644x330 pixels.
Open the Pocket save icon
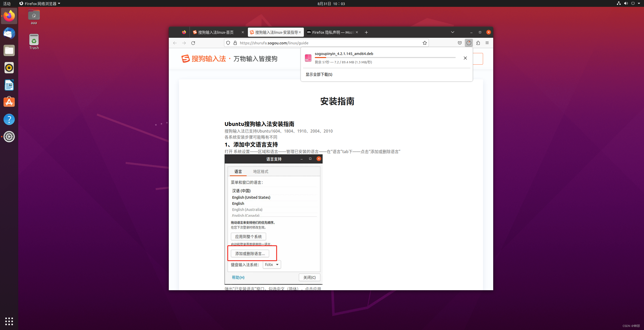point(460,43)
